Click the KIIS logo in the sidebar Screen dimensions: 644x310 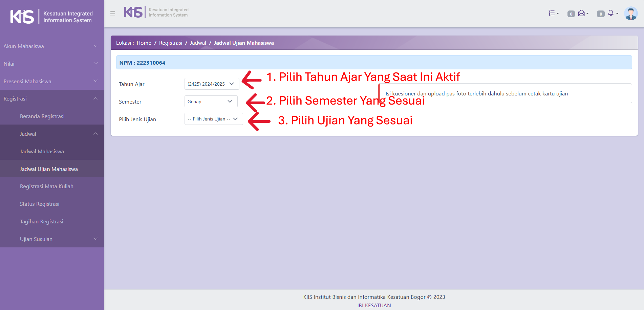[22, 17]
